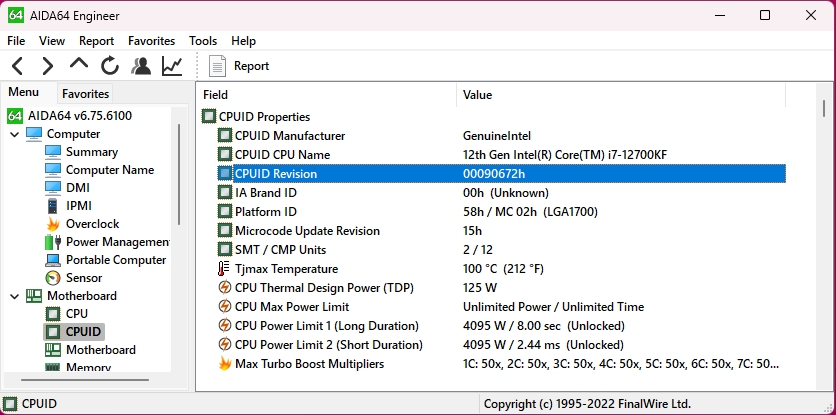Open the CPU page under Motherboard
The width and height of the screenshot is (836, 415).
(77, 314)
